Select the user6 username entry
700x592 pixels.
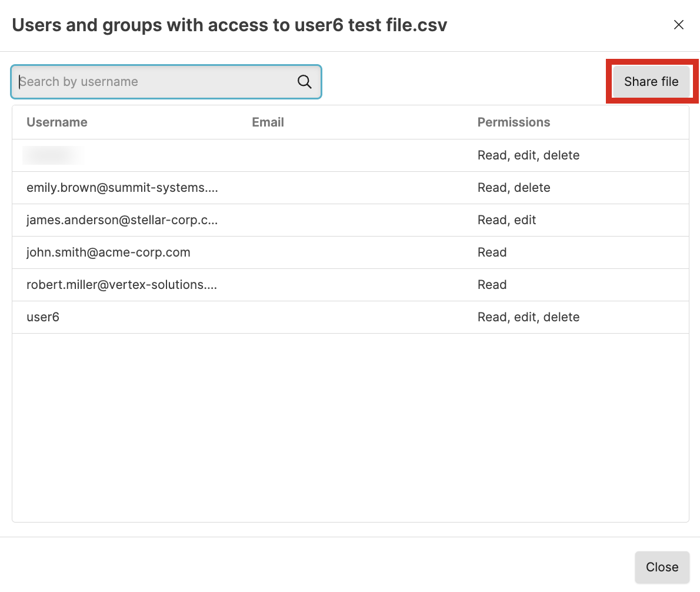[x=43, y=317]
